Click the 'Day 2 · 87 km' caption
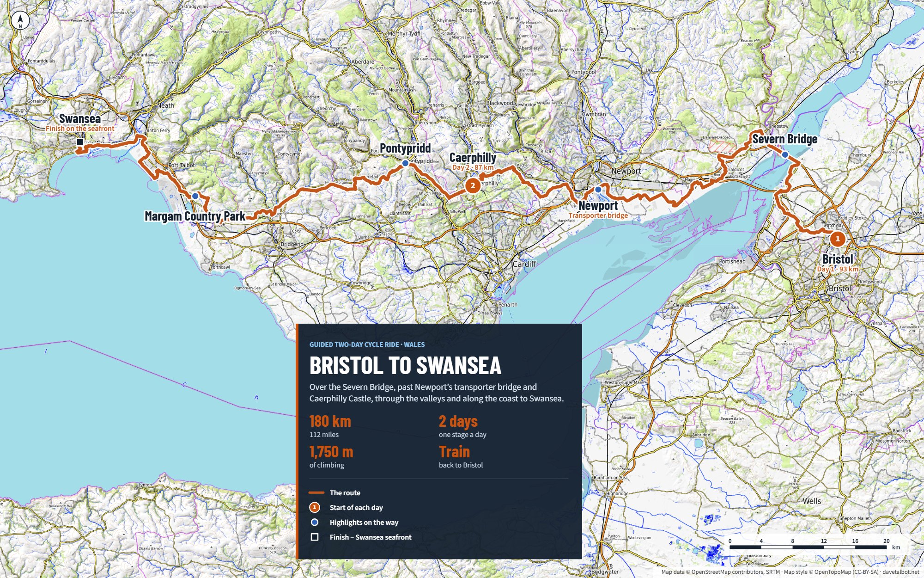The width and height of the screenshot is (924, 578). [473, 167]
